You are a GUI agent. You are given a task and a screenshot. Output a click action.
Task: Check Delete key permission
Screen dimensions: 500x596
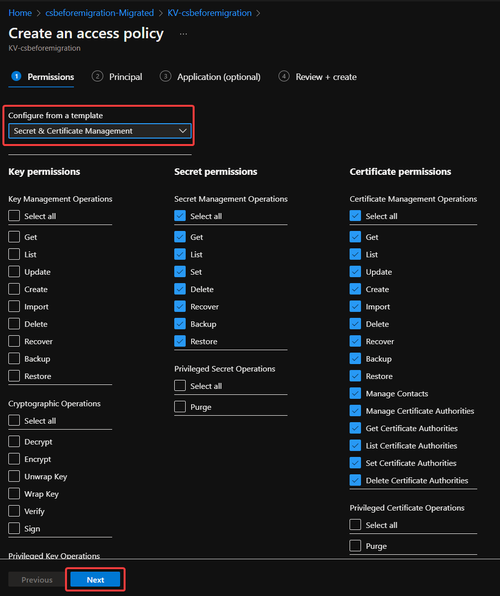tap(14, 324)
